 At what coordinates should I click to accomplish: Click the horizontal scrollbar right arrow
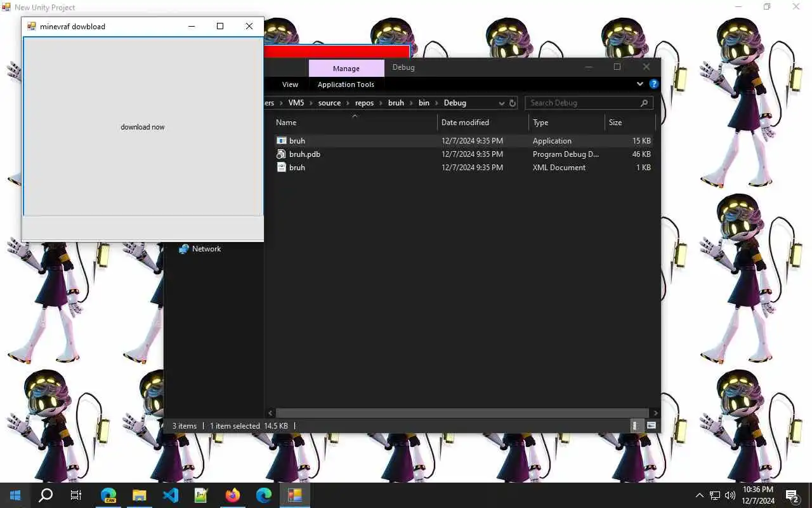pos(655,413)
